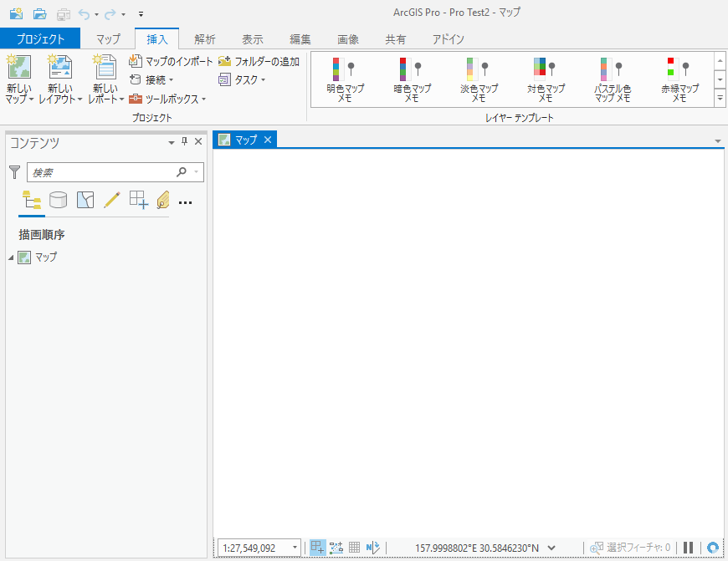This screenshot has width=728, height=561.
Task: Select List by Editing pencil icon
Action: (112, 200)
